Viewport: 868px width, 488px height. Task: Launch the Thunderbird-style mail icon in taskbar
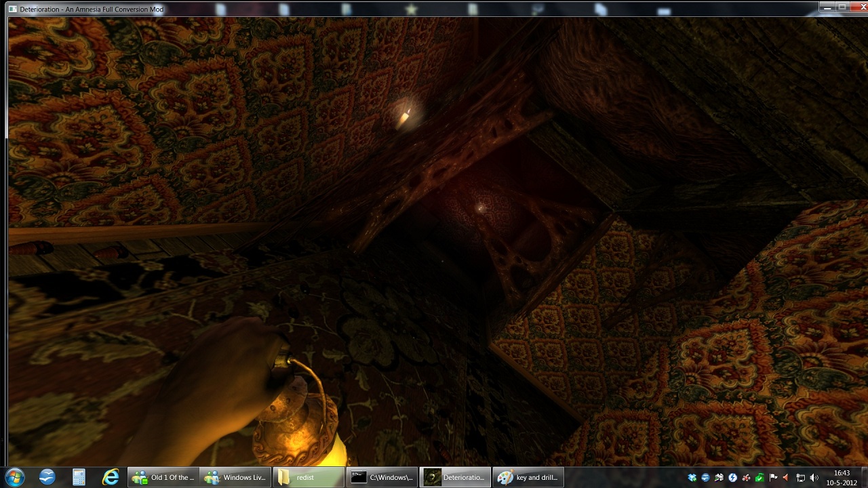tap(47, 477)
